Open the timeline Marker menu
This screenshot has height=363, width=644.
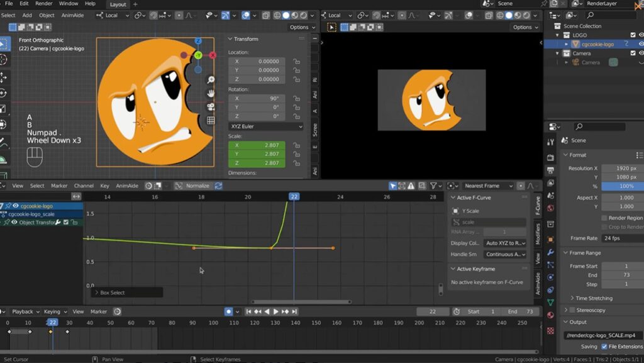[x=99, y=311]
